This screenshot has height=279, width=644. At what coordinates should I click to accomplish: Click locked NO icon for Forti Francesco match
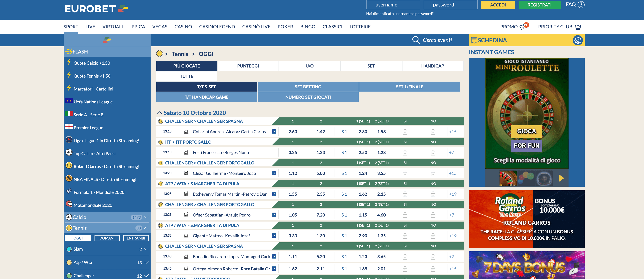point(433,153)
